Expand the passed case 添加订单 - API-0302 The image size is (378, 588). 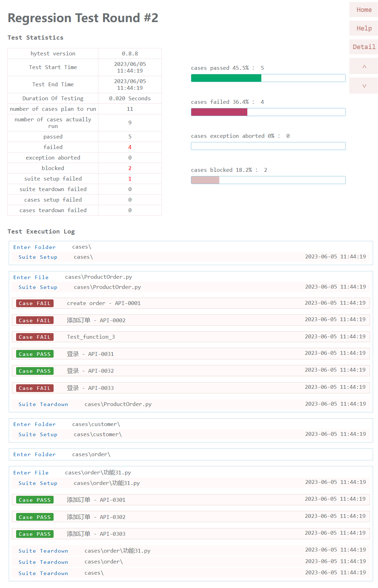(x=191, y=517)
